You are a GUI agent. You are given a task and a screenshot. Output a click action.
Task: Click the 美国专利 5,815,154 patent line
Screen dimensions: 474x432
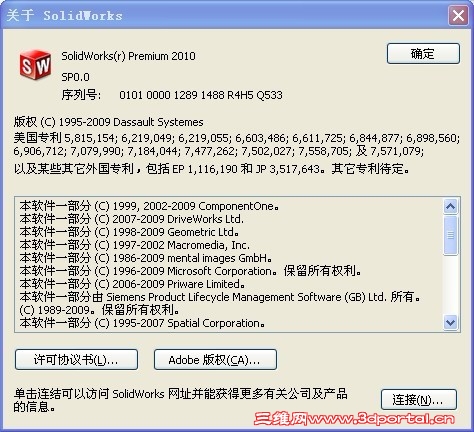(237, 138)
